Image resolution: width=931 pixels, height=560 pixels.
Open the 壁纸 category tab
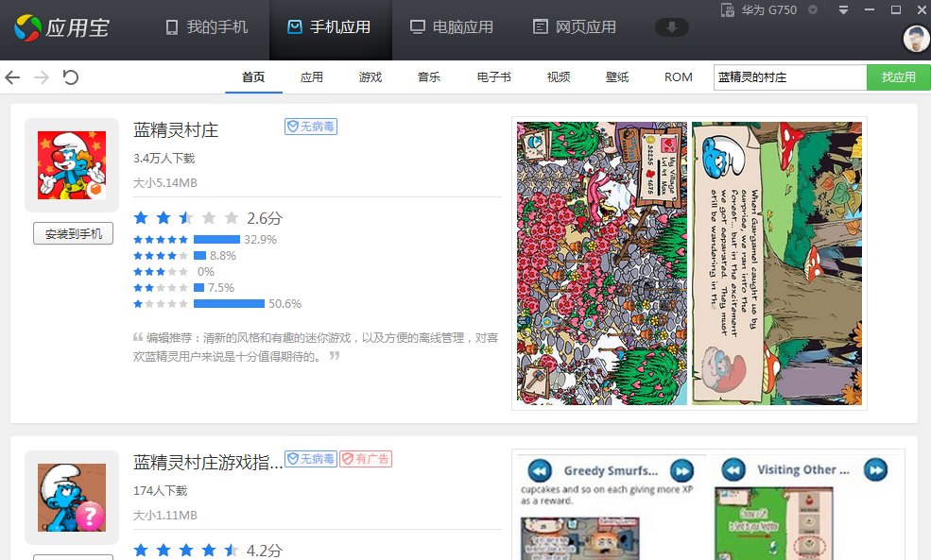616,77
